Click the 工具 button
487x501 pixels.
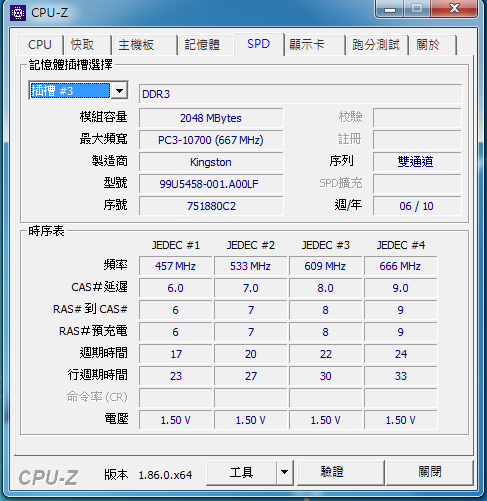pyautogui.click(x=241, y=472)
